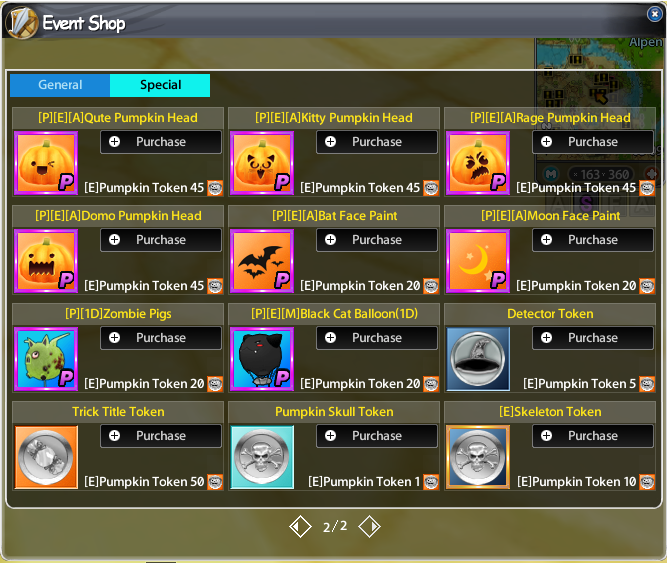Purchase the Detector Token
Viewport: 667px width, 563px height.
point(593,338)
